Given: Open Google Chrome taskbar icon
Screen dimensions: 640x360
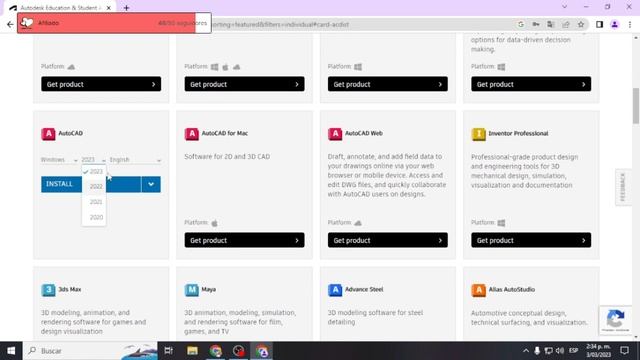Looking at the screenshot, I should point(216,351).
